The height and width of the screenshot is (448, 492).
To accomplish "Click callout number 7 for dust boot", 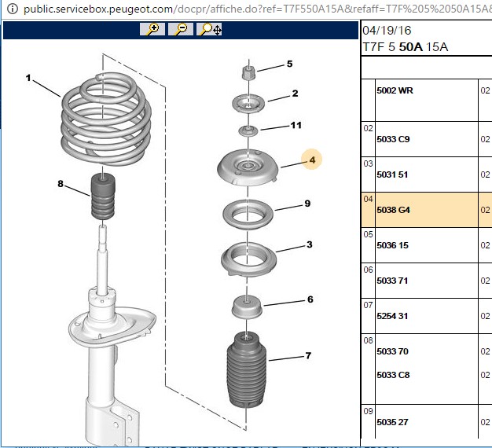I will (x=308, y=355).
